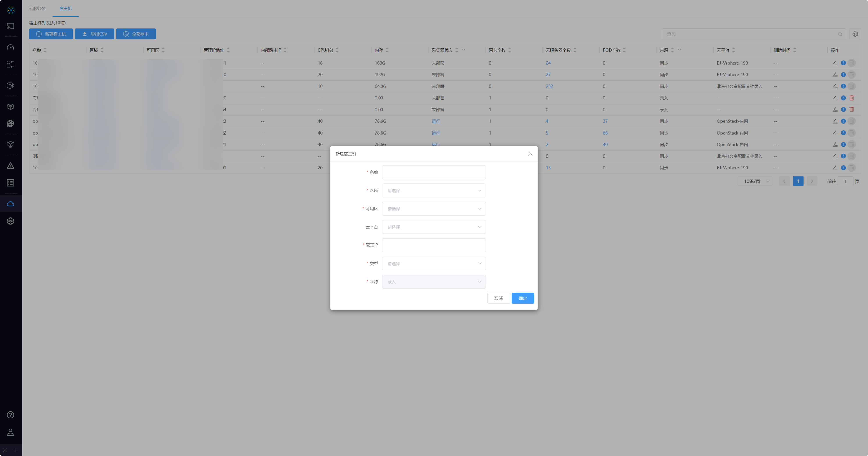Click red delete icon in fourth row
The image size is (868, 456).
852,98
